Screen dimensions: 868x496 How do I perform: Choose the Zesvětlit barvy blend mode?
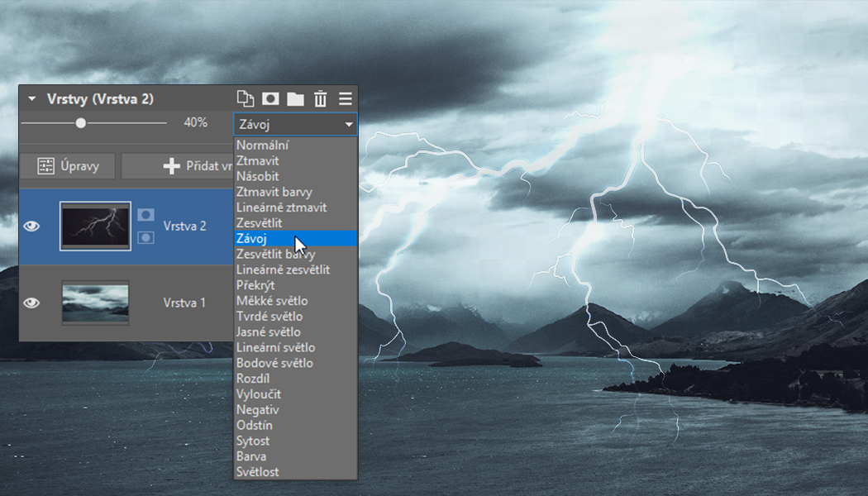coord(296,254)
